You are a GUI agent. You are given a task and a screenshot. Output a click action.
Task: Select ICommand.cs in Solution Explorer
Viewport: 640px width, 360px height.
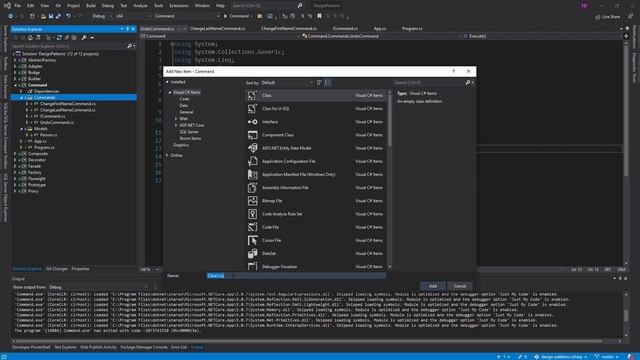(53, 116)
